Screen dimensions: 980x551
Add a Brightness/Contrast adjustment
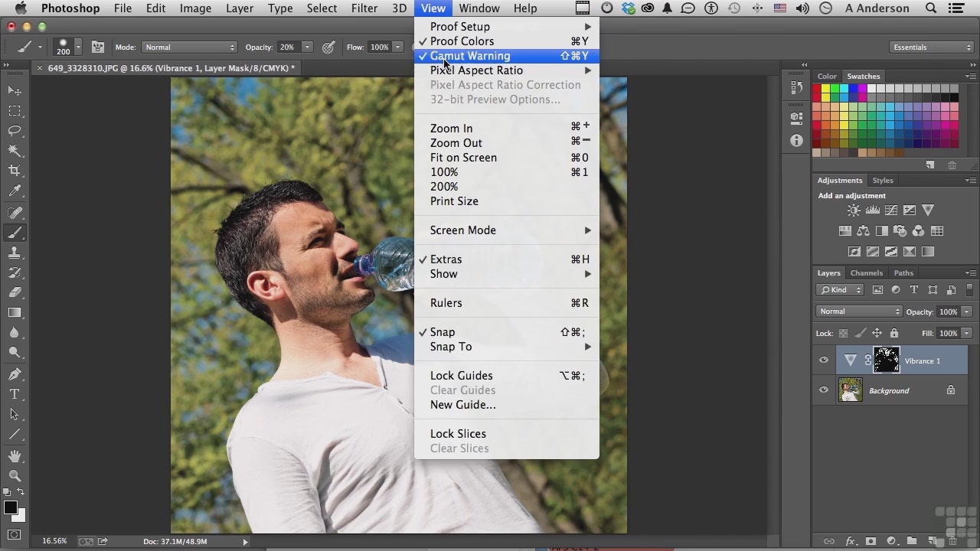point(854,210)
